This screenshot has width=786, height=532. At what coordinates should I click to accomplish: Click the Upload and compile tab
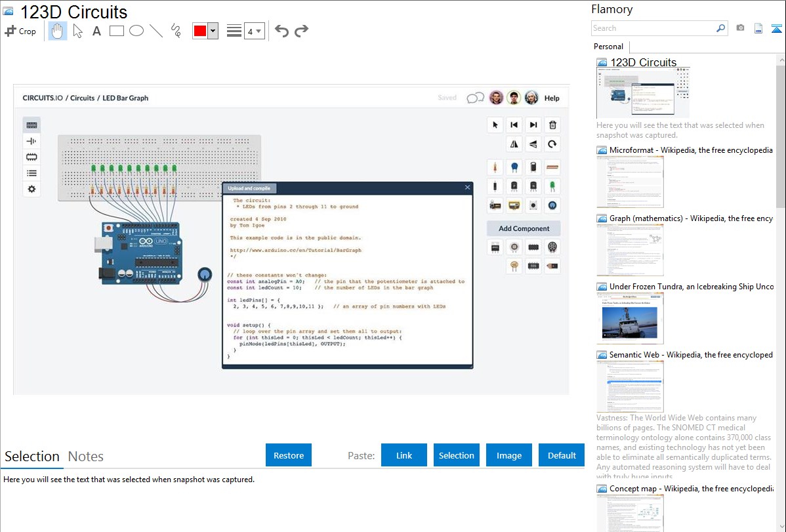249,188
